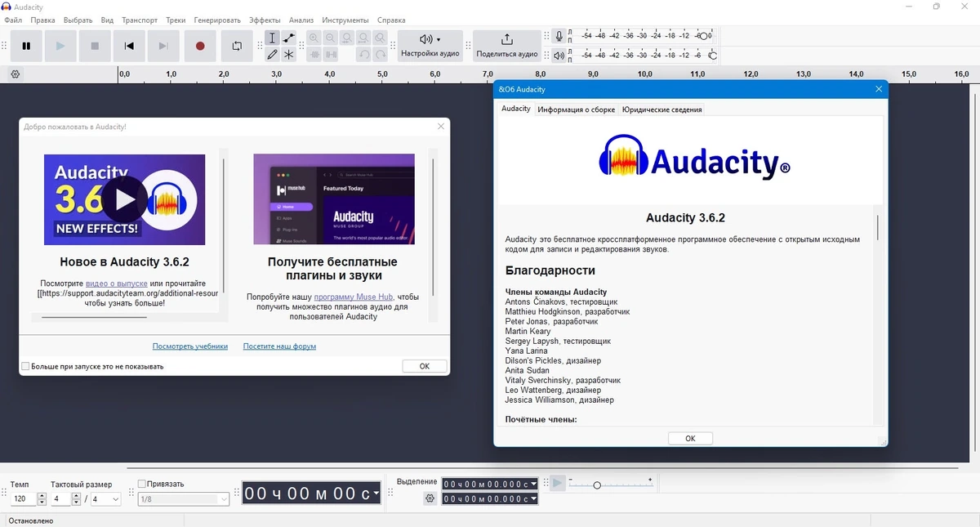Screen dimensions: 980x527
Task: Open the timeline options gear icon
Action: [16, 74]
